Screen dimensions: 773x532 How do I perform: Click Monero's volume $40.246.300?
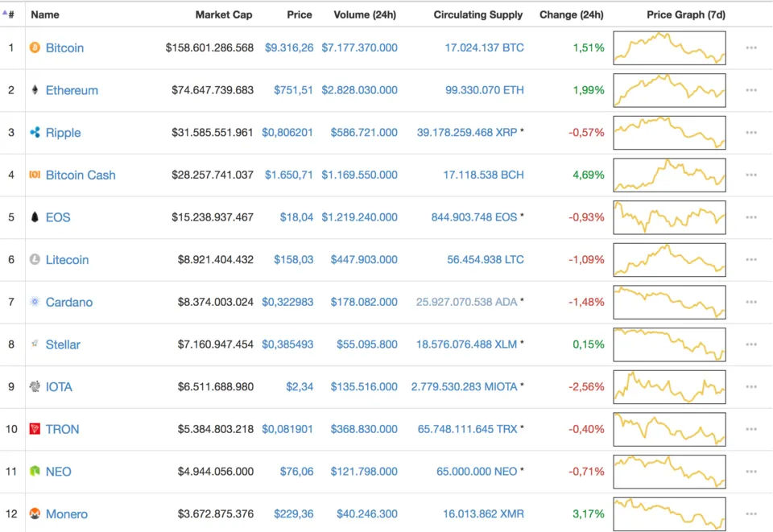pos(367,513)
